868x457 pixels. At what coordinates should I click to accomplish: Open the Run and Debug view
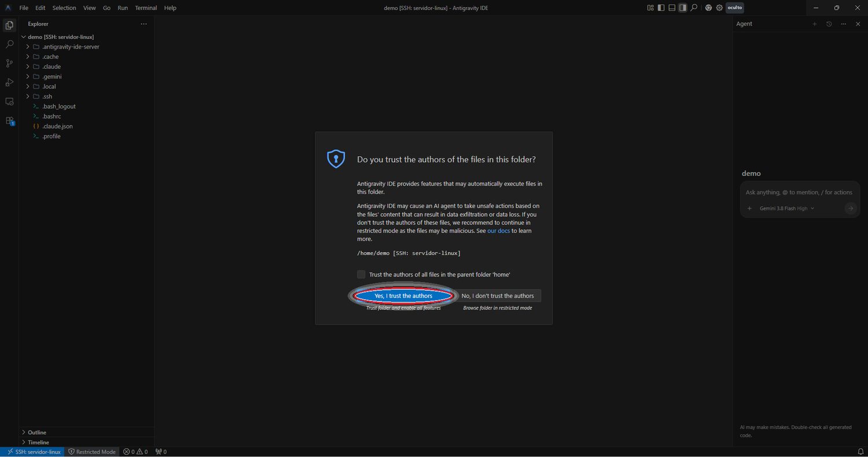coord(9,82)
